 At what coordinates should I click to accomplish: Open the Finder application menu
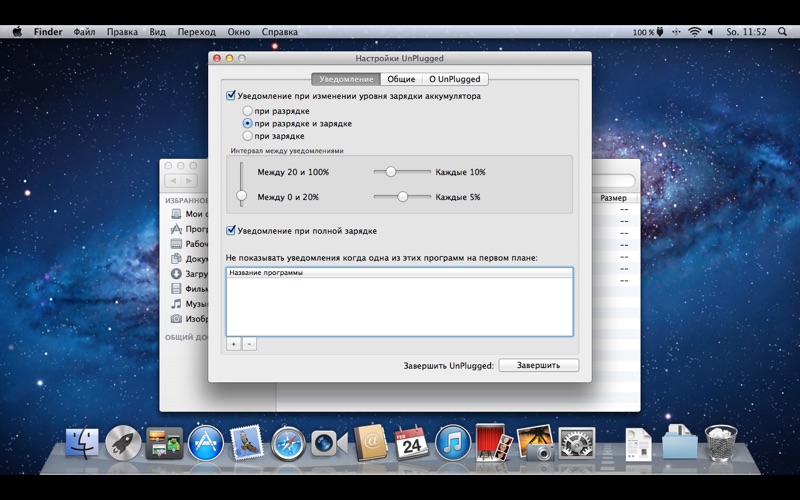[x=48, y=32]
